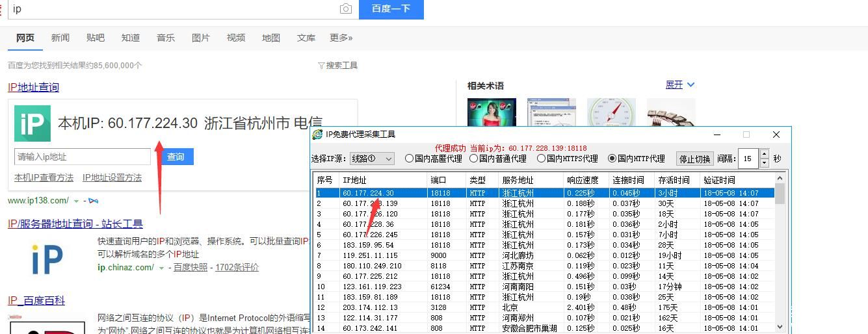Click the blue 查询 button
The height and width of the screenshot is (334, 868).
[176, 157]
